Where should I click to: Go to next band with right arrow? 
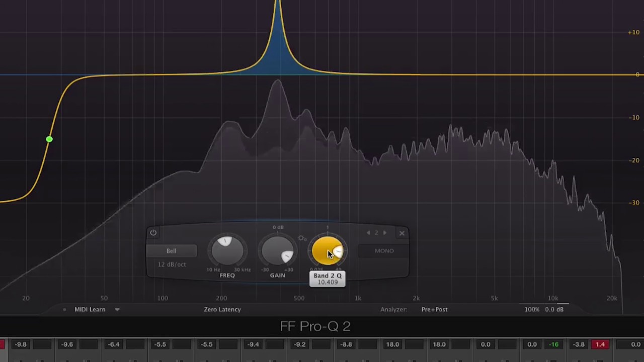coord(385,233)
